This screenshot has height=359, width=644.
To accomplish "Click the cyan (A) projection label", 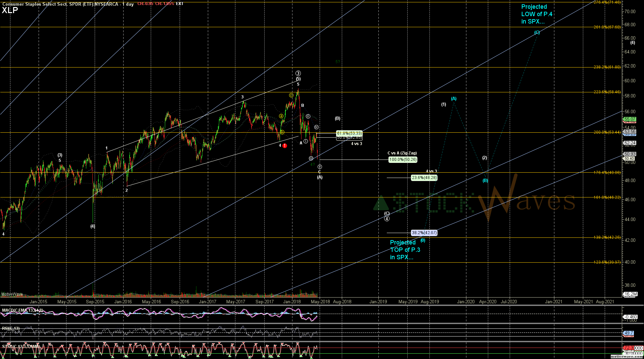I will [454, 99].
